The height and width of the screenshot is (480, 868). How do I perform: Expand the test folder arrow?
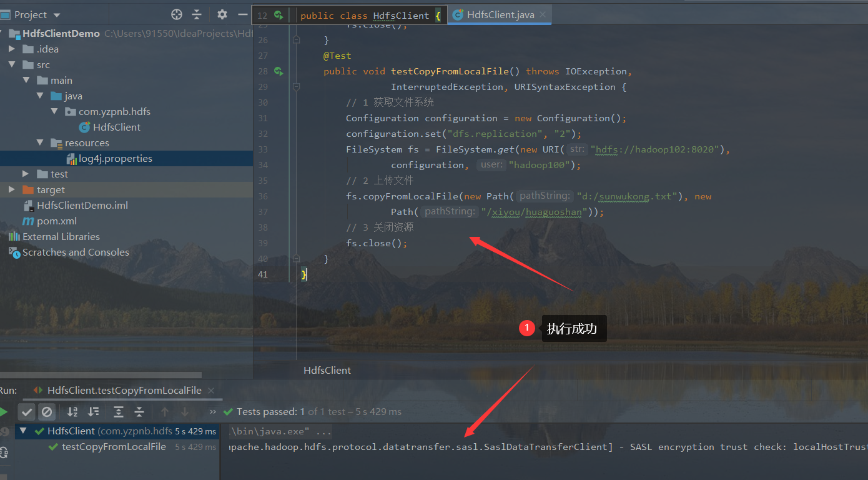point(26,174)
